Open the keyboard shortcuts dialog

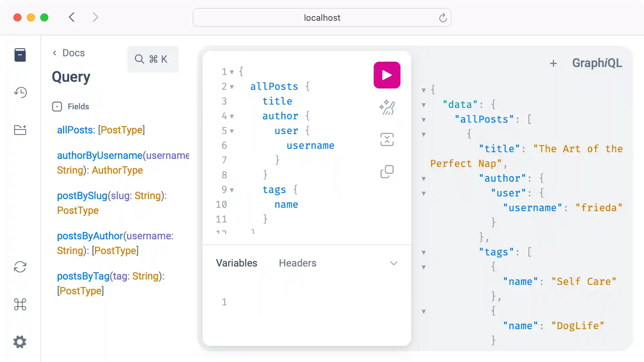click(x=20, y=305)
